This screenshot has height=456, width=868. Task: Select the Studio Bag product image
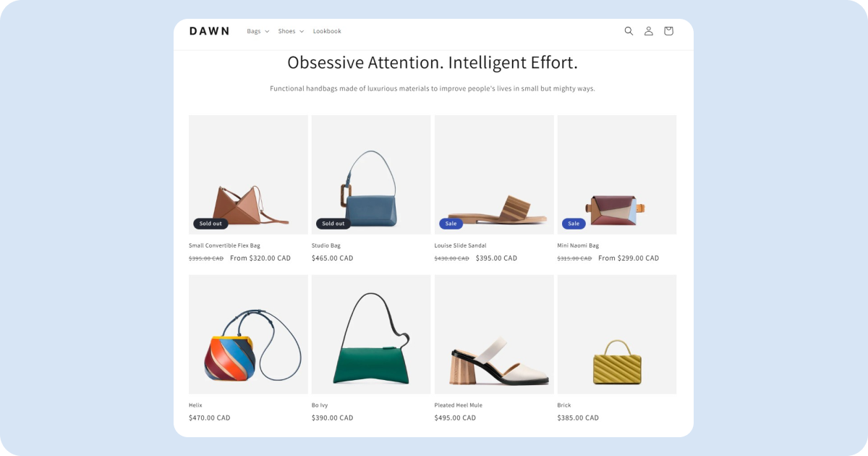click(371, 174)
